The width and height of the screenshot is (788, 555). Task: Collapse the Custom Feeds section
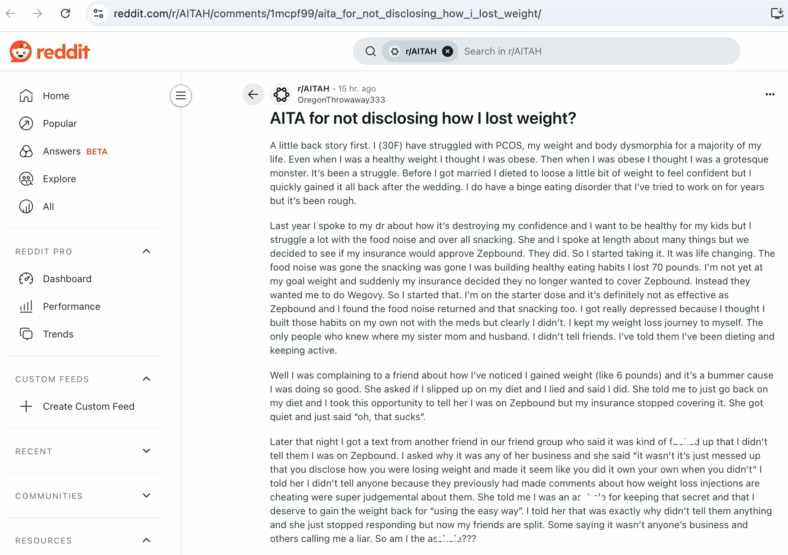point(146,379)
